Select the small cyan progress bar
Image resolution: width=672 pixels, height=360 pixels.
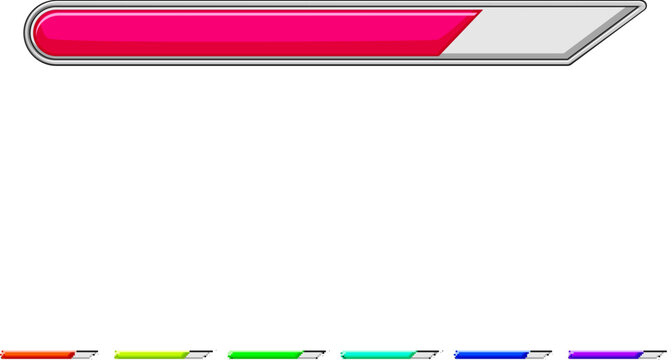click(390, 354)
